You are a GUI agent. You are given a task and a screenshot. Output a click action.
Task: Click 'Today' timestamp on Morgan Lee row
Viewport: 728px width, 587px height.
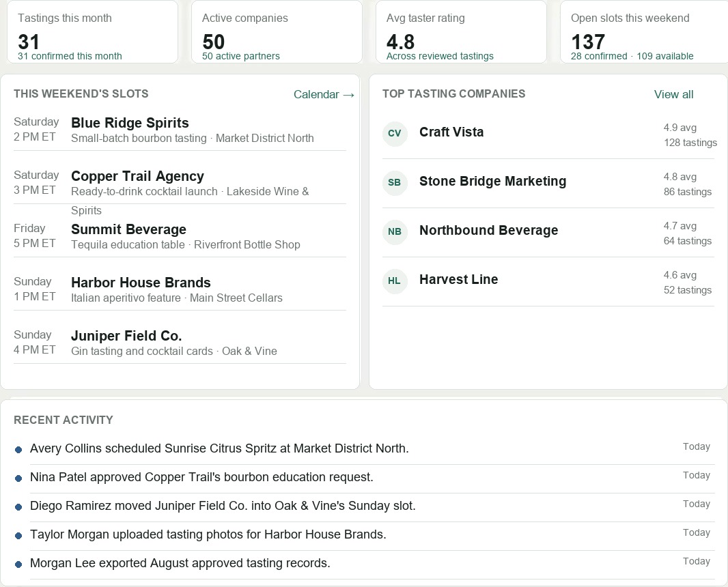(697, 562)
